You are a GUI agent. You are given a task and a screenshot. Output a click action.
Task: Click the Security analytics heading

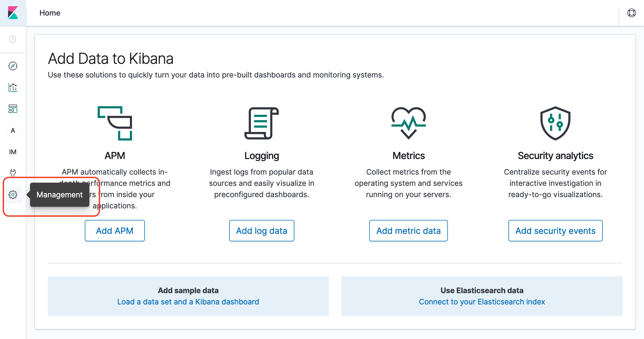tap(555, 156)
